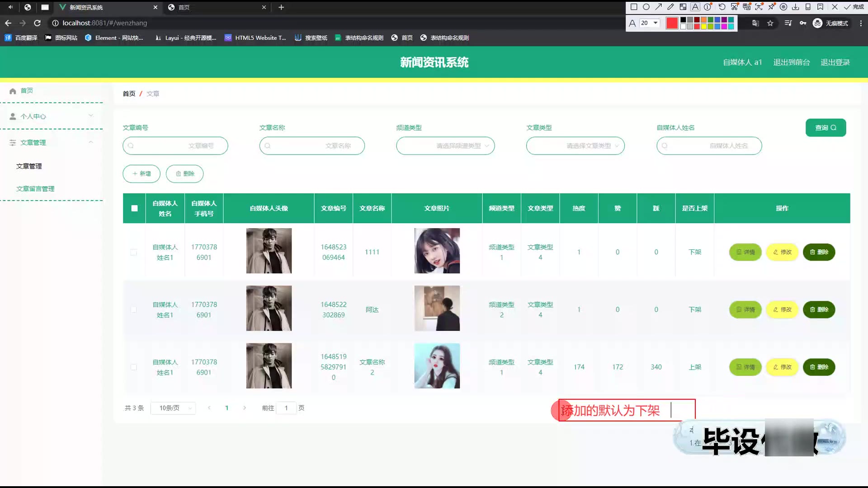Pick the yellow color swatch
This screenshot has height=488, width=868.
coord(703,26)
